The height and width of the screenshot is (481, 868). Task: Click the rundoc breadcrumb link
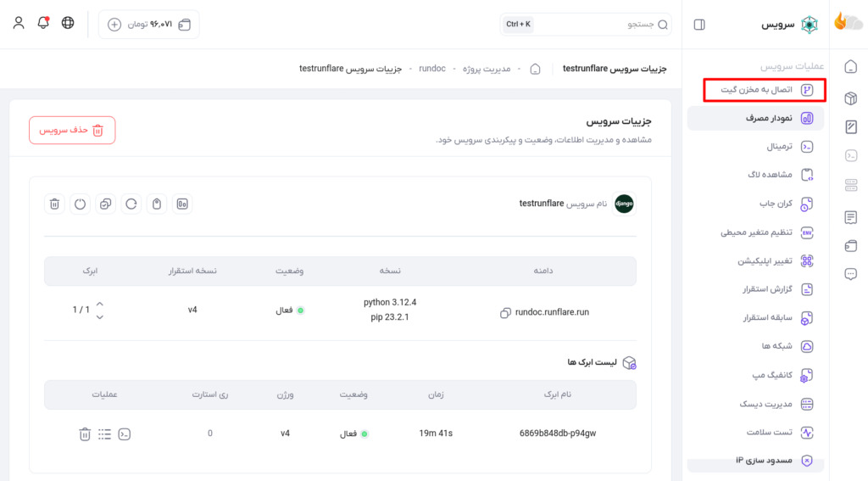click(432, 69)
